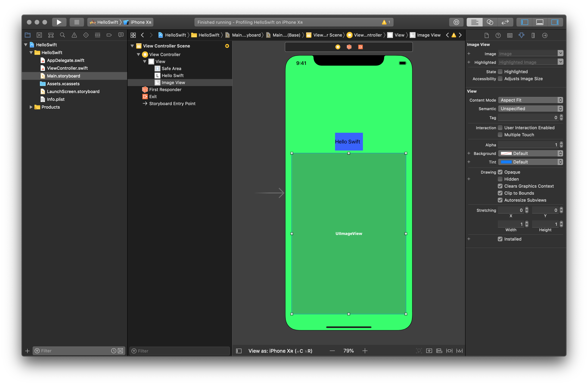
Task: Click View as: iPhone XR button
Action: coord(280,351)
